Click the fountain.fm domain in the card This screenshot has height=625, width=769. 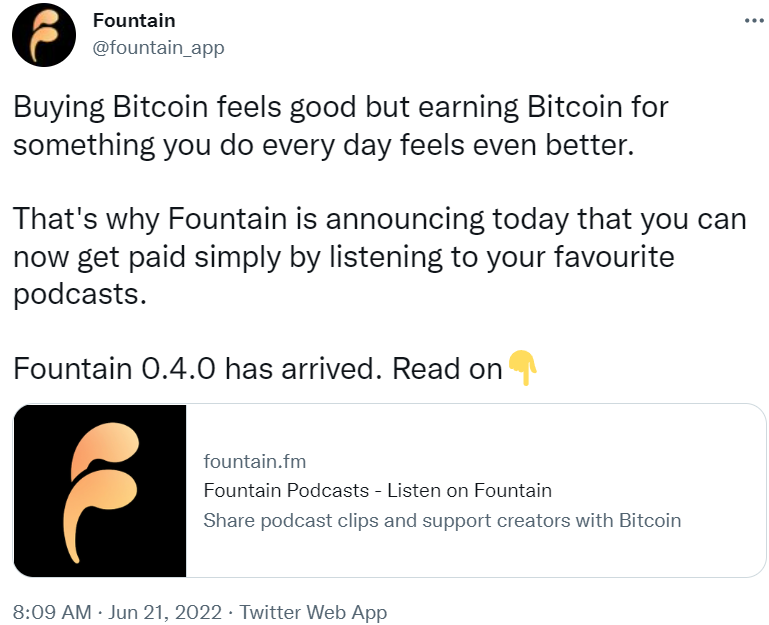[254, 461]
